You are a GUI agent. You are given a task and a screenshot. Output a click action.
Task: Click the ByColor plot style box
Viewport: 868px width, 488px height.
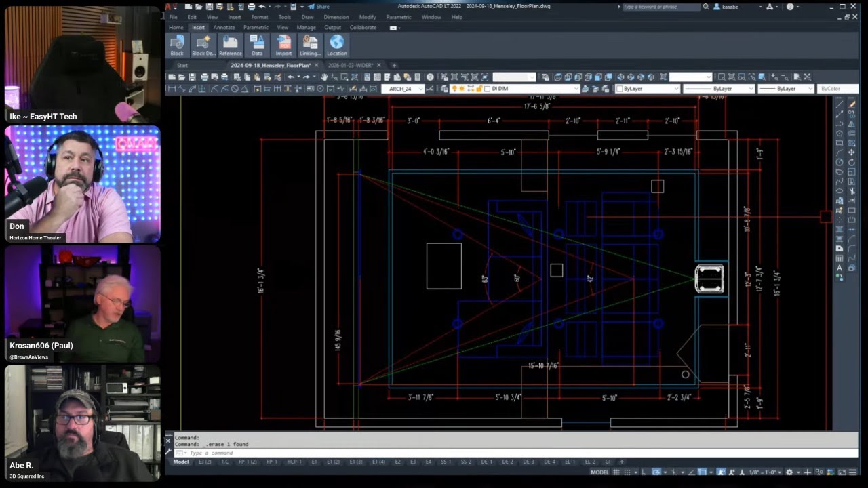pos(838,89)
